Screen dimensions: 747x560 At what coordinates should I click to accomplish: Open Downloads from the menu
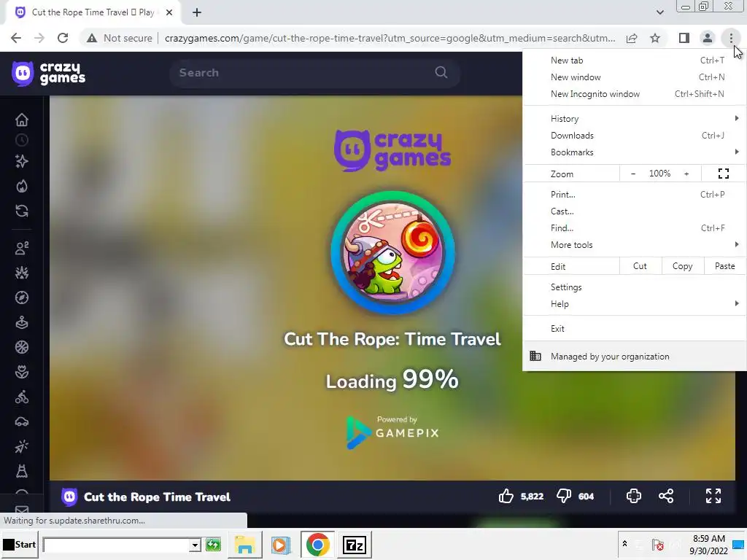pos(635,136)
